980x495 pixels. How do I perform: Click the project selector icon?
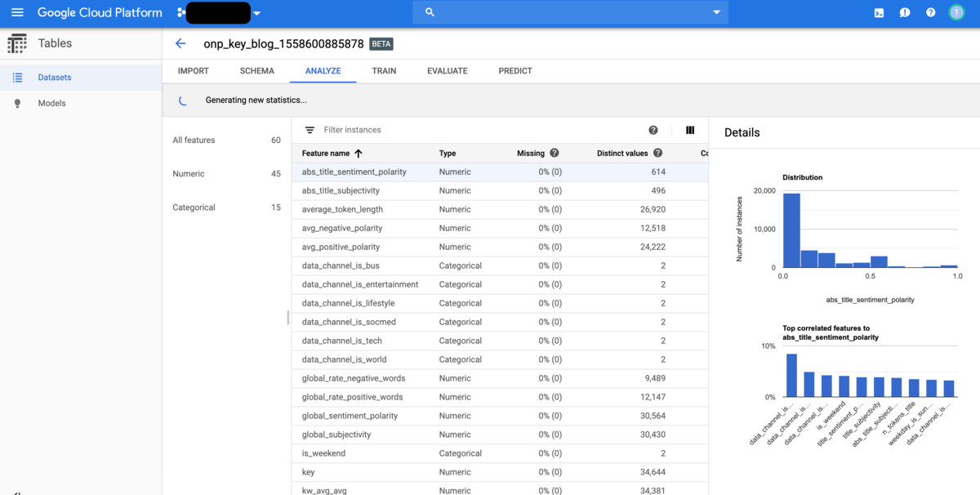tap(180, 13)
